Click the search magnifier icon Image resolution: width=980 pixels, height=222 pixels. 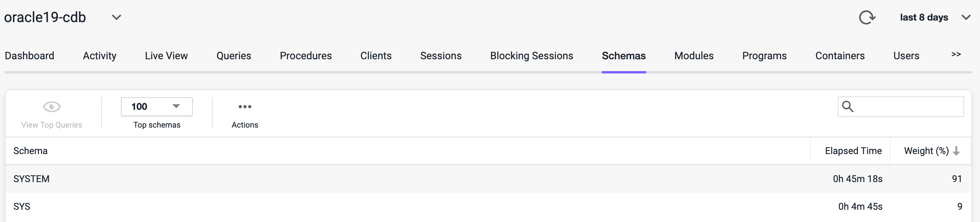(x=848, y=106)
